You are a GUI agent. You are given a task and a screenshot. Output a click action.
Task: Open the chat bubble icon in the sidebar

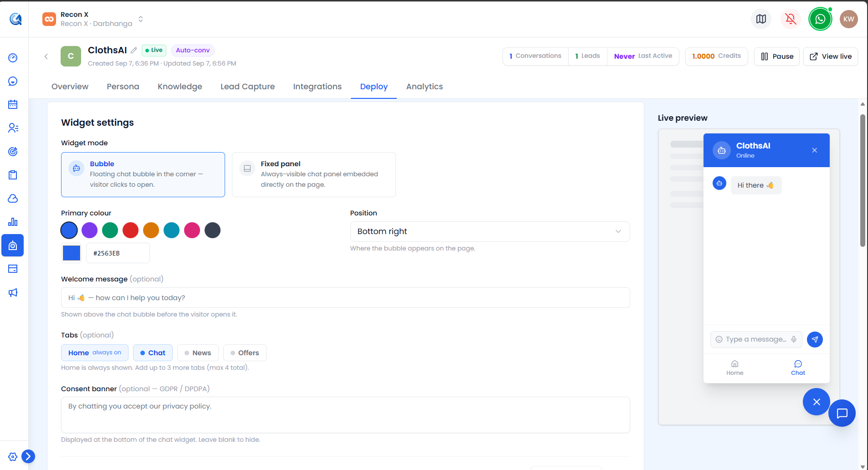pyautogui.click(x=13, y=81)
